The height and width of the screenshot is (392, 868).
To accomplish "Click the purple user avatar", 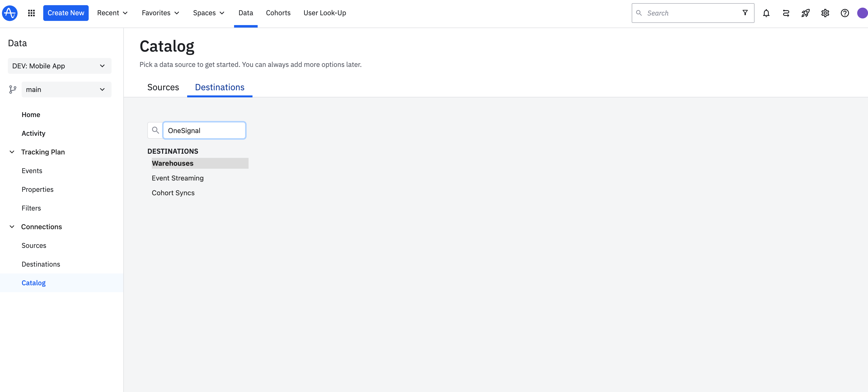I will [862, 13].
